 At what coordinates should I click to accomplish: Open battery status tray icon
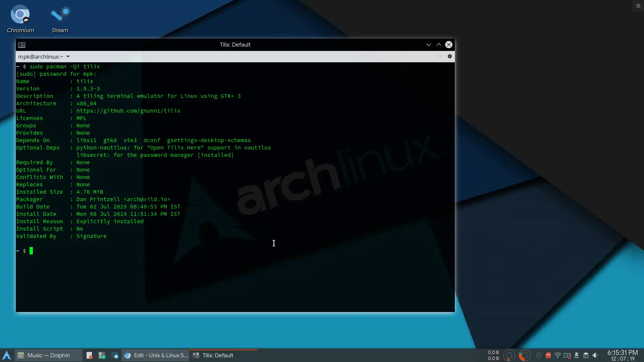(x=567, y=355)
